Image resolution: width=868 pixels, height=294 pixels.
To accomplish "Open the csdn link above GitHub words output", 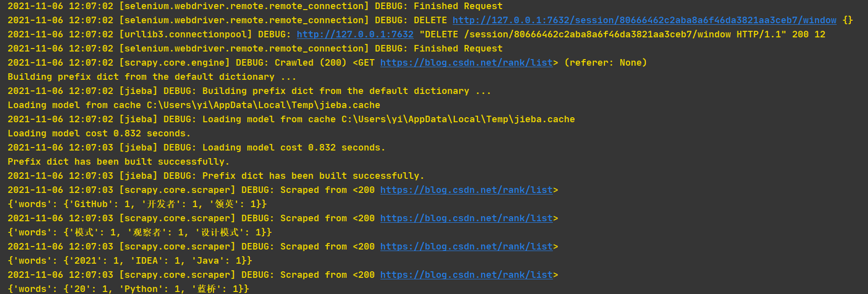I will (x=466, y=190).
